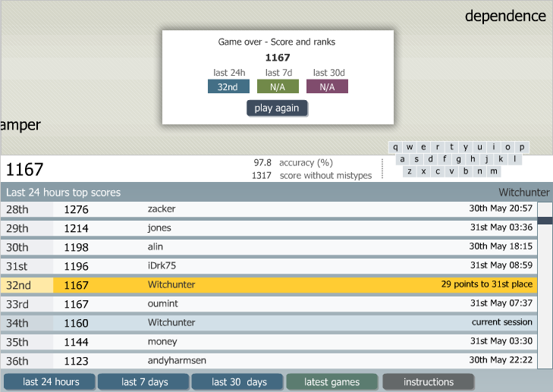Select the highlighted Witchunter 32nd row
The height and width of the screenshot is (392, 553).
coord(269,285)
